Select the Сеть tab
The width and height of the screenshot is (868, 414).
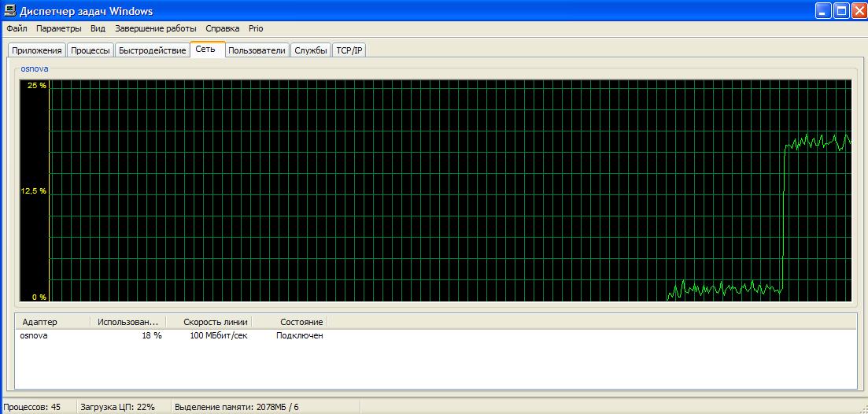205,49
